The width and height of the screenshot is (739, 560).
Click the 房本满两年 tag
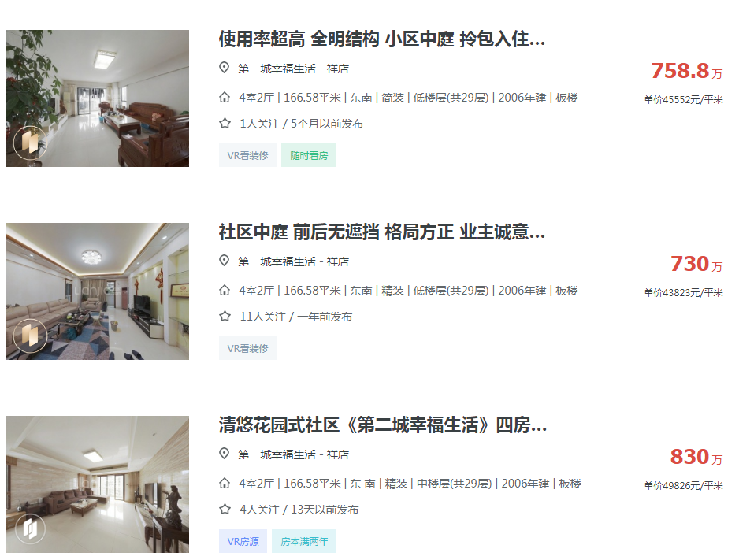click(304, 542)
